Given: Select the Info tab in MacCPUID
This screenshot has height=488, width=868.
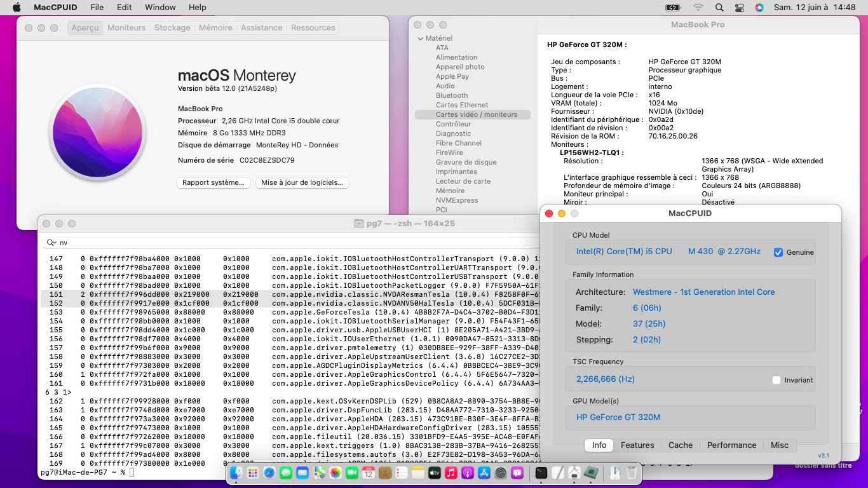Looking at the screenshot, I should coord(599,445).
